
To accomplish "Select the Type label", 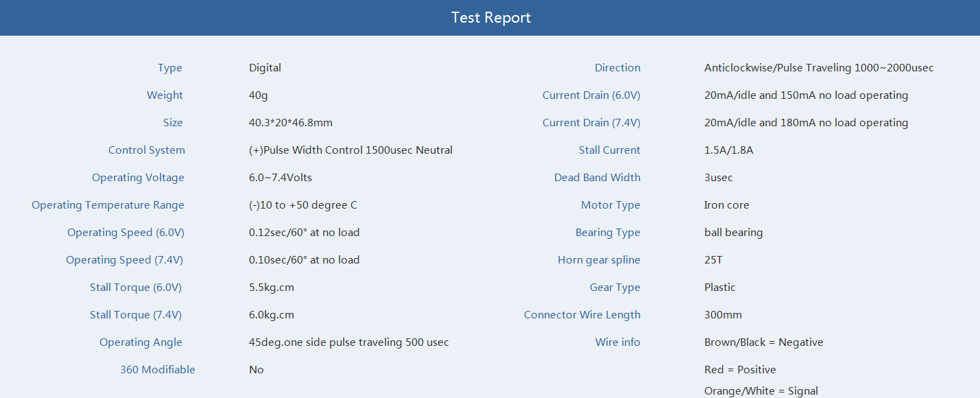I will point(170,68).
